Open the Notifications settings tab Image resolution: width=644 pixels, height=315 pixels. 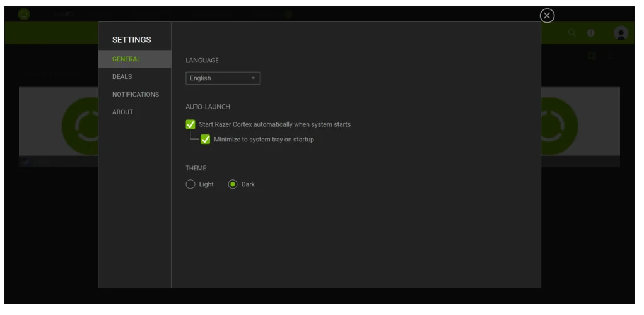point(135,94)
